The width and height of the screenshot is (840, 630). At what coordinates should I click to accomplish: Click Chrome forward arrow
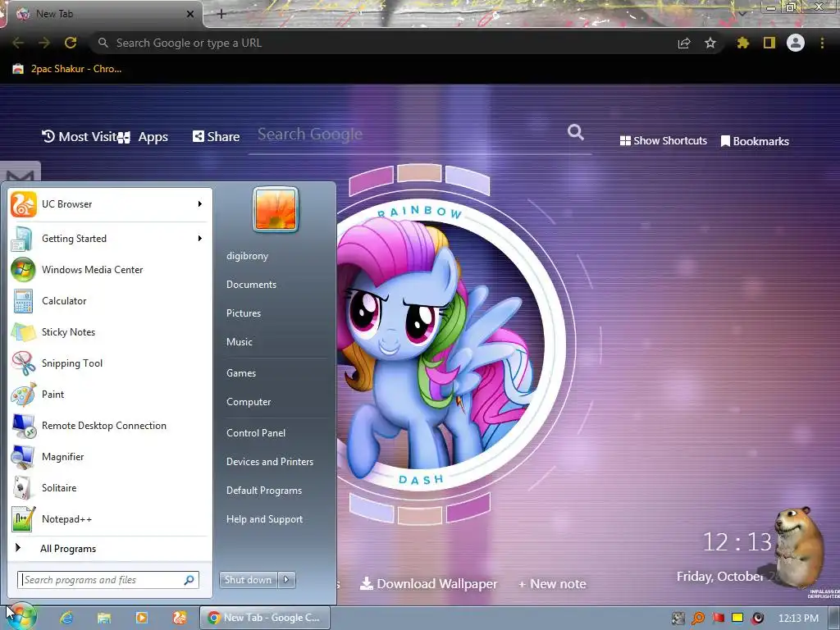click(x=44, y=43)
